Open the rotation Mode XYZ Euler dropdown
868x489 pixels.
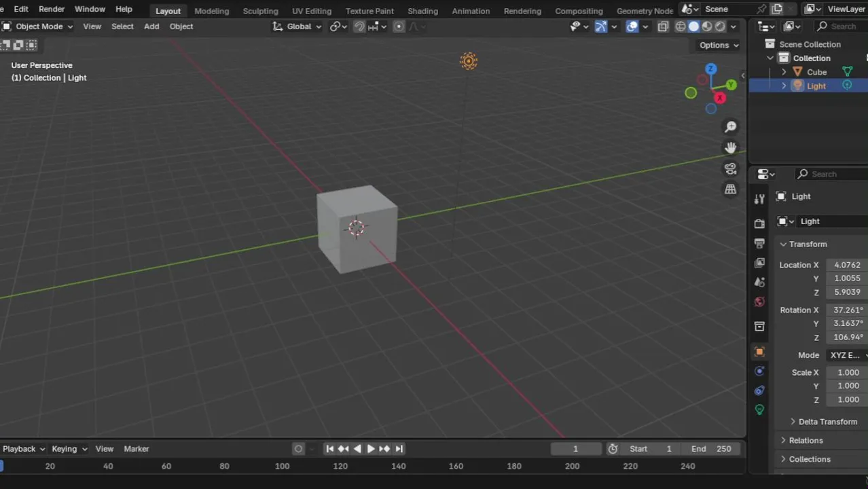pos(847,355)
